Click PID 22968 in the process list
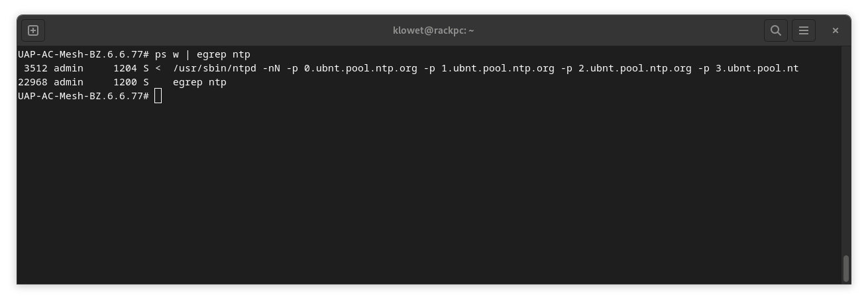This screenshot has width=868, height=303. (32, 83)
